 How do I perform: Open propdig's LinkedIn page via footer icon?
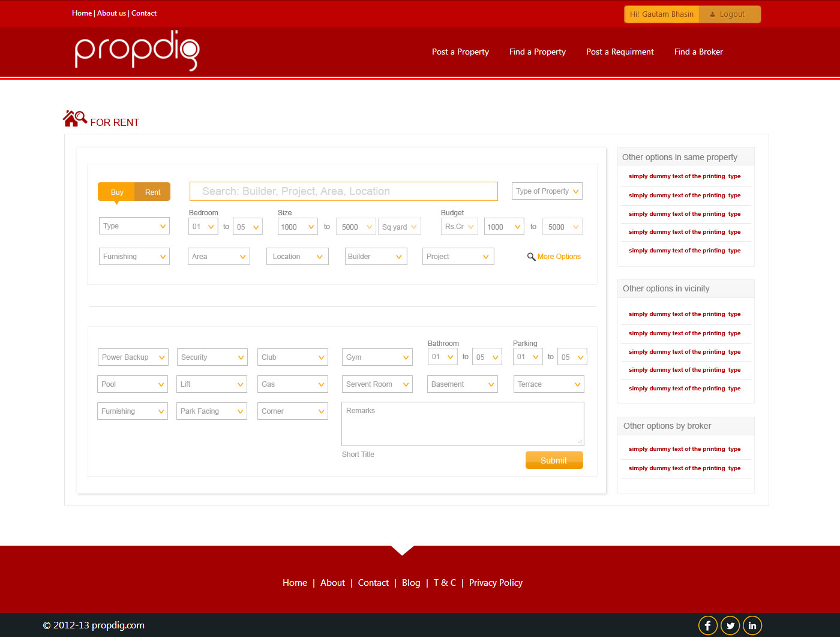[x=752, y=625]
